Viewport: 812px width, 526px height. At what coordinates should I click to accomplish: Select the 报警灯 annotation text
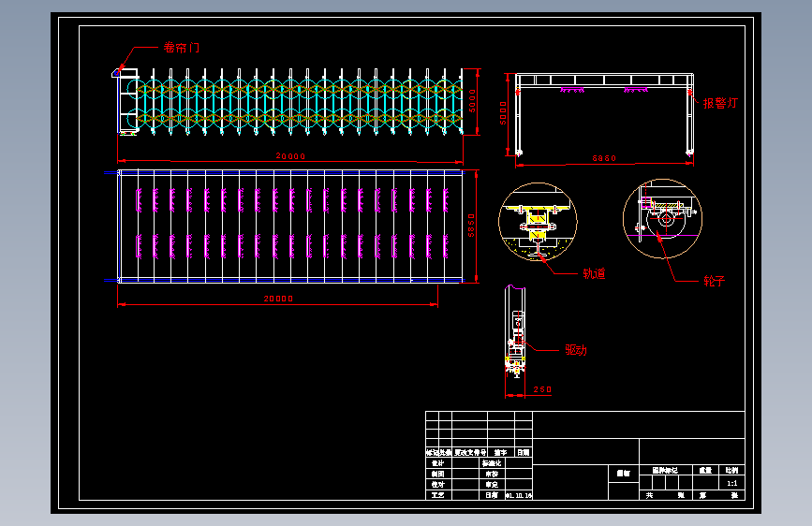point(720,103)
